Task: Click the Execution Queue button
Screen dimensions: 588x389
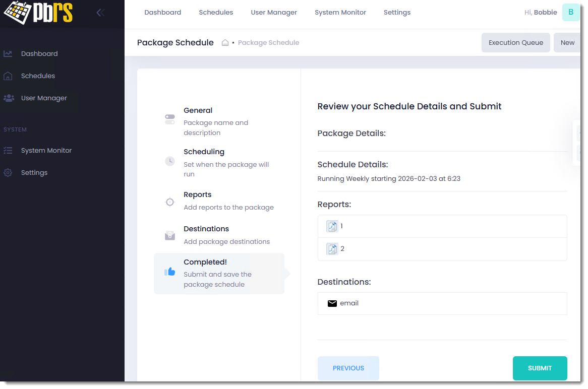Action: point(515,43)
